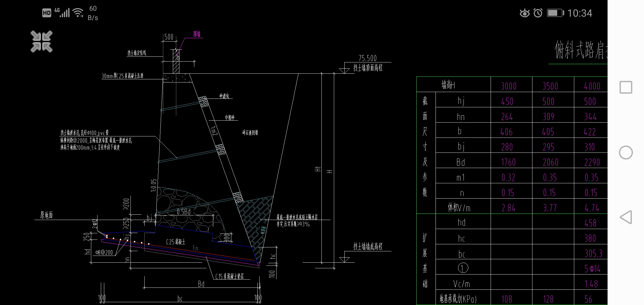This screenshot has height=305, width=644.
Task: Select the Bd value 2290 cell
Action: point(591,160)
